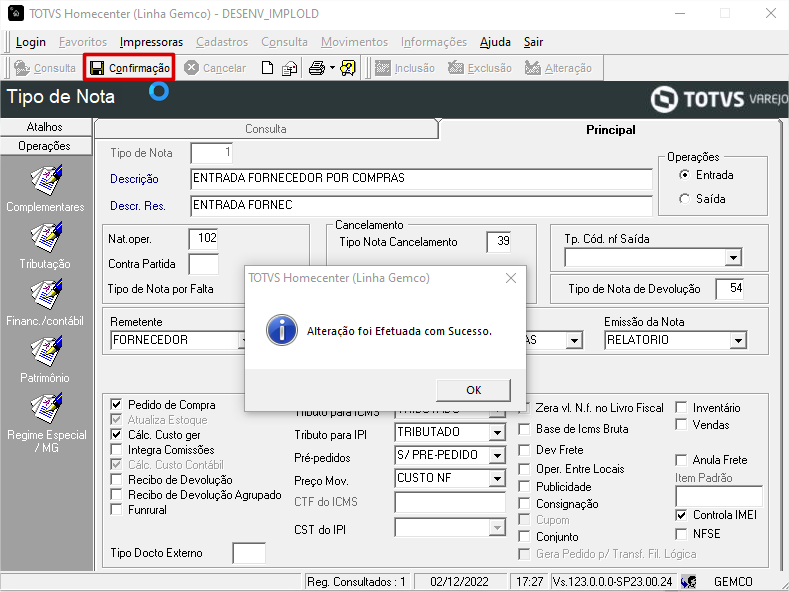This screenshot has width=789, height=592.
Task: Enable the NFSE checkbox
Action: pos(681,534)
